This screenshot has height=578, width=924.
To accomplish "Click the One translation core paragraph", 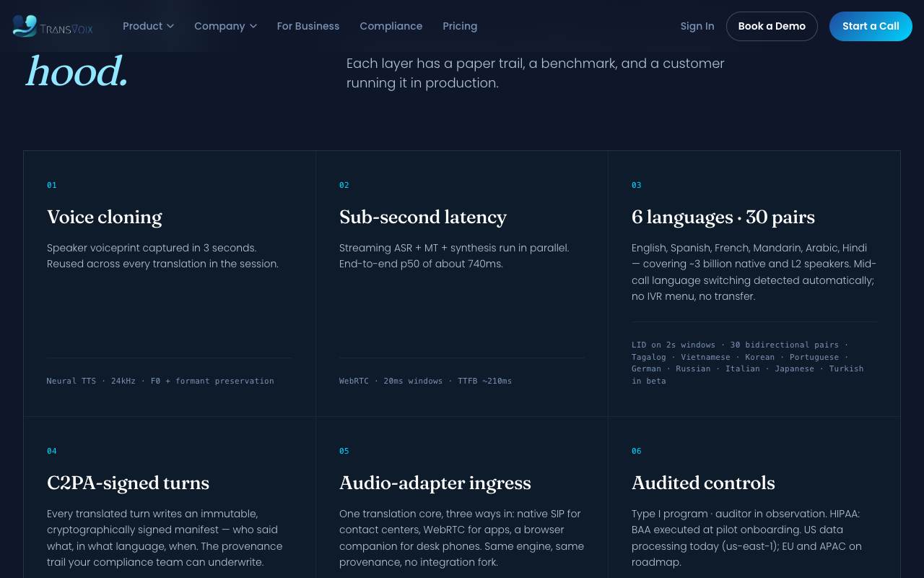I will 462,538.
